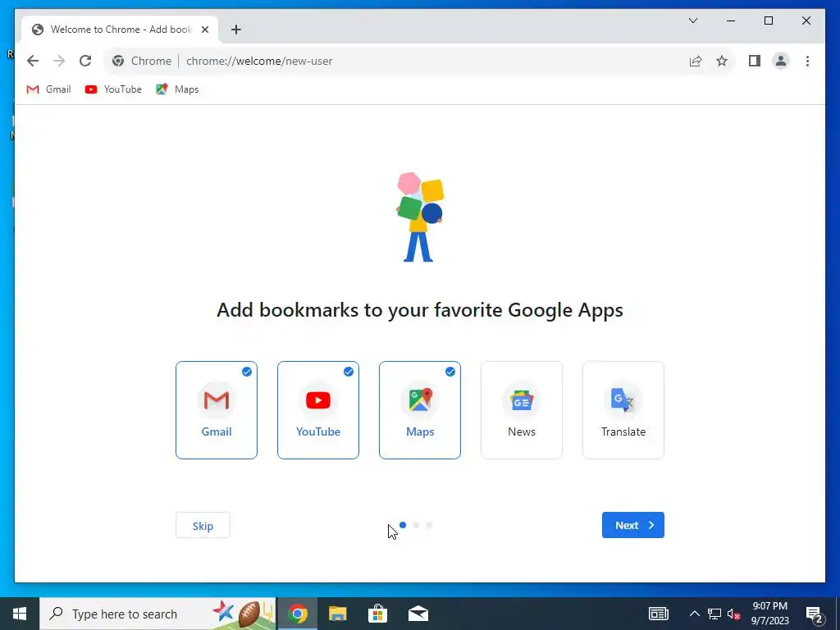Click the muted volume tray icon
The height and width of the screenshot is (630, 840).
pyautogui.click(x=733, y=614)
